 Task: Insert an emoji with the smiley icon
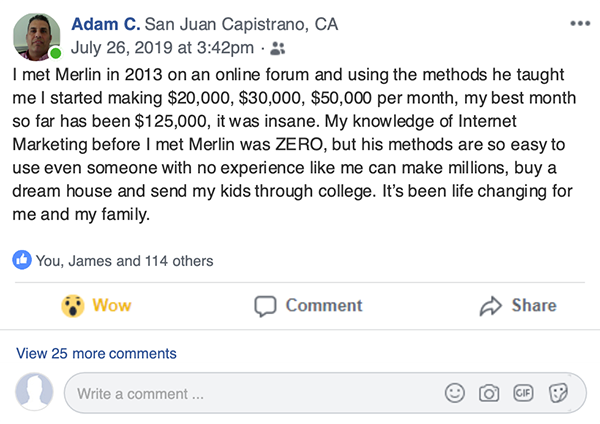coord(455,393)
